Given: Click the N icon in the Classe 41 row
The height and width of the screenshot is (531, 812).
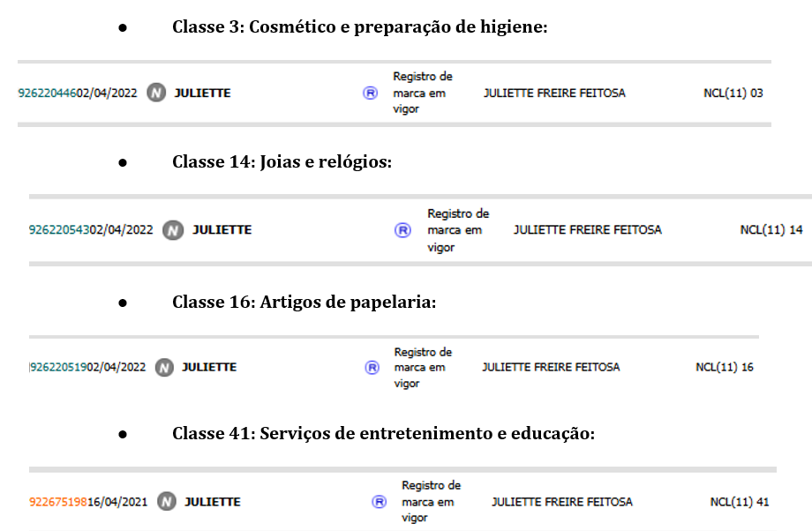Looking at the screenshot, I should pos(167,502).
